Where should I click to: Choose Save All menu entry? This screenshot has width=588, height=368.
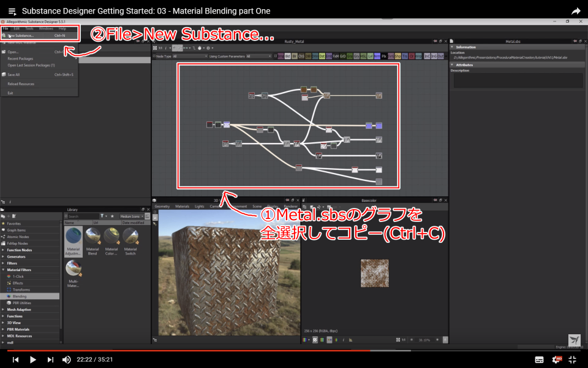(x=39, y=75)
